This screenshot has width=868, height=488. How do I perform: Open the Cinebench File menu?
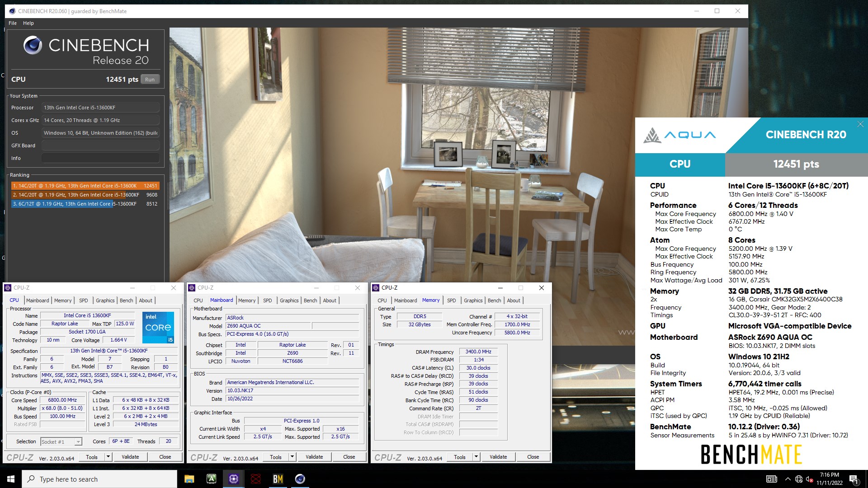pos(13,23)
